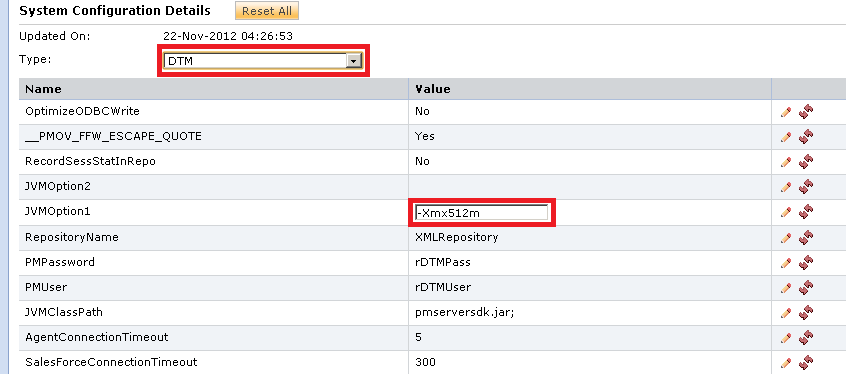Reset PMUser using the reset icon
Image resolution: width=846 pixels, height=374 pixels.
(x=806, y=287)
